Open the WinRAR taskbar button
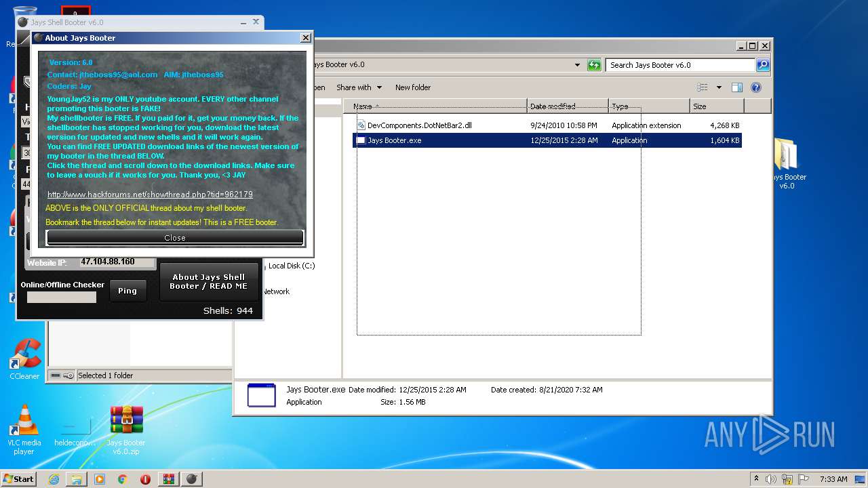Viewport: 868px width, 488px height. [168, 479]
